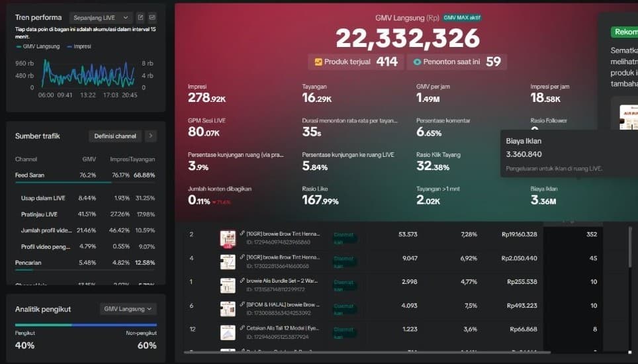Click the Rasio Klik Tayang 32.38% metric
Viewport: 638px width, 364px height.
(x=438, y=162)
